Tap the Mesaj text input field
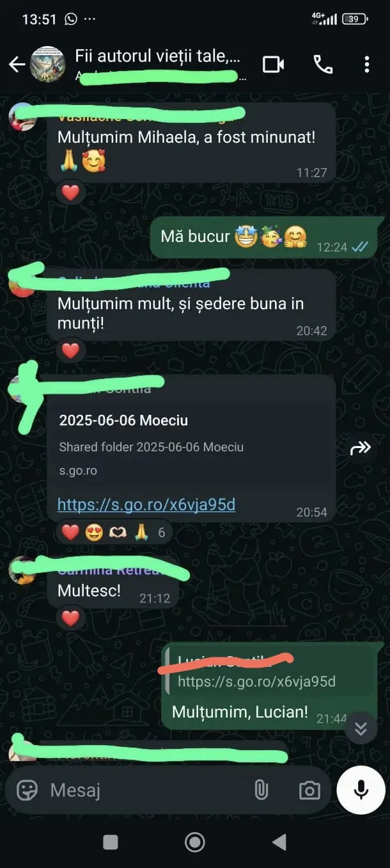The width and height of the screenshot is (390, 868). pos(147,790)
